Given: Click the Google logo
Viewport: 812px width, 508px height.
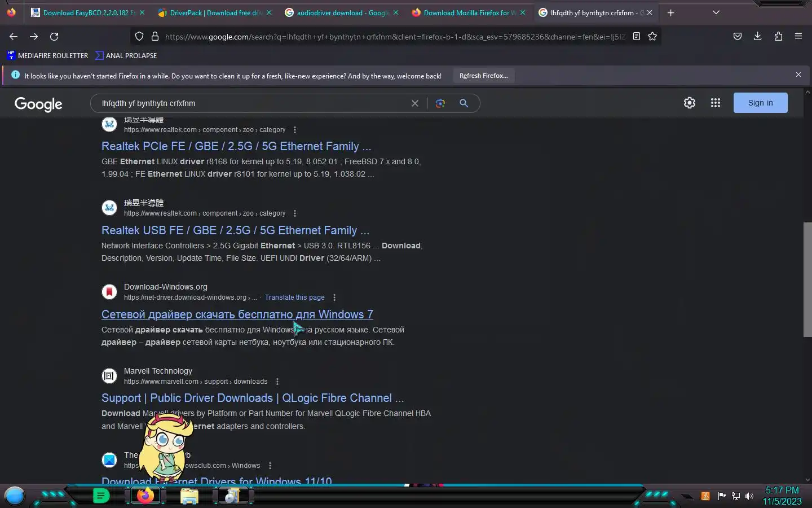Looking at the screenshot, I should [x=38, y=104].
